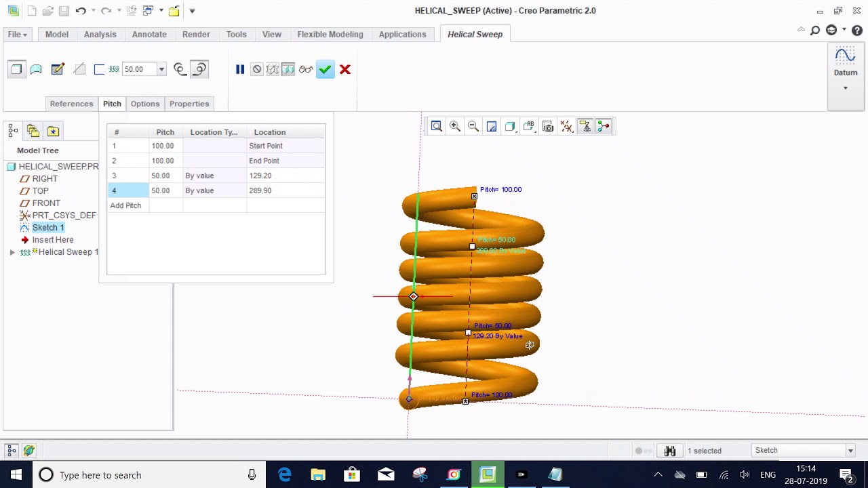The image size is (868, 488).
Task: Switch to the Render ribbon tab
Action: point(196,34)
